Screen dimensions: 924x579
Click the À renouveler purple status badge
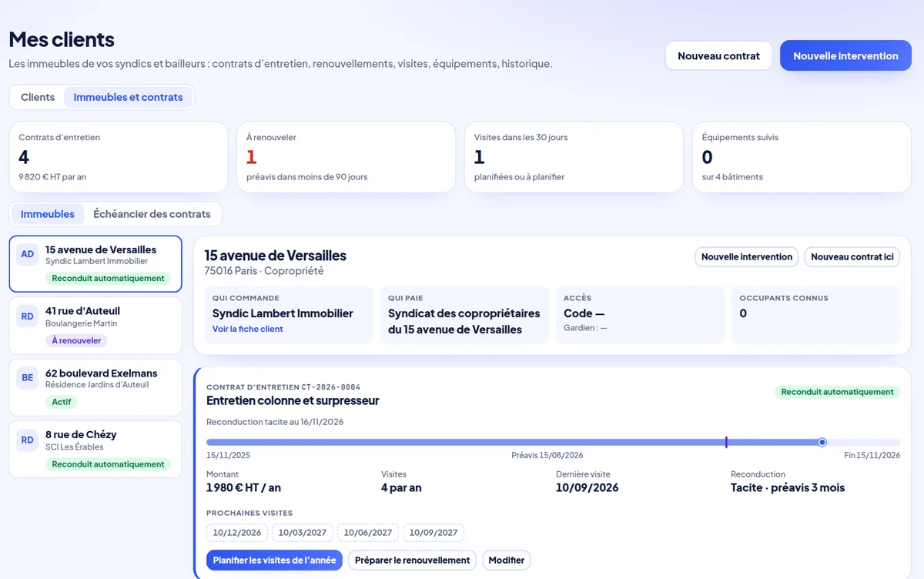click(76, 340)
